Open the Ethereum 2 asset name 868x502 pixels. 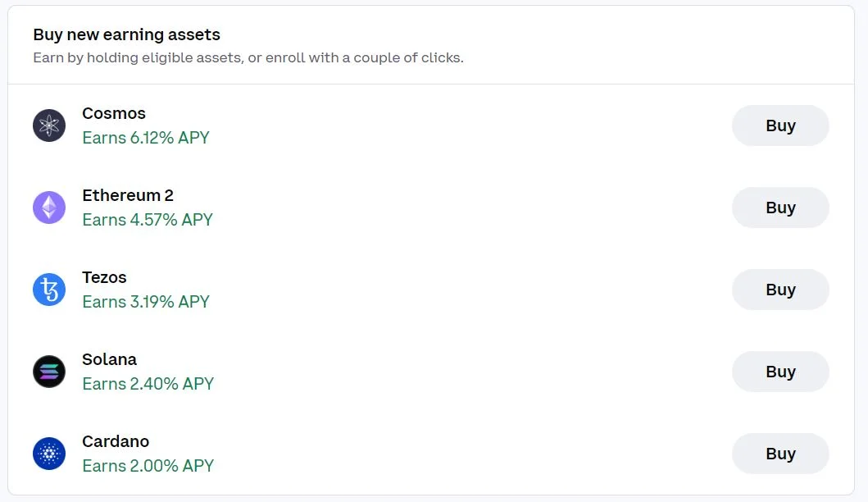tap(128, 195)
